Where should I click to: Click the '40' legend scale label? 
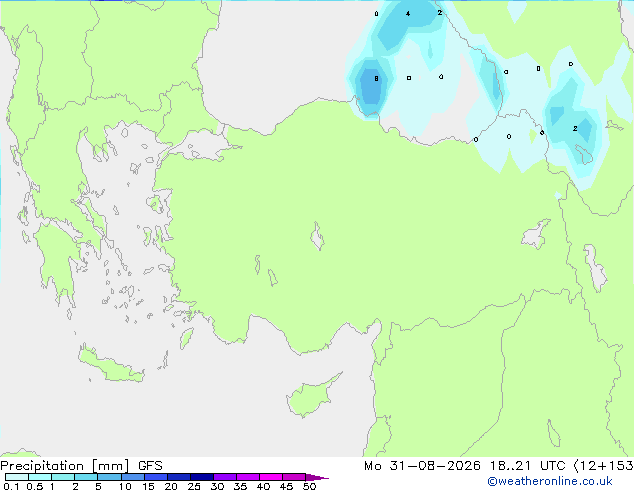click(263, 486)
